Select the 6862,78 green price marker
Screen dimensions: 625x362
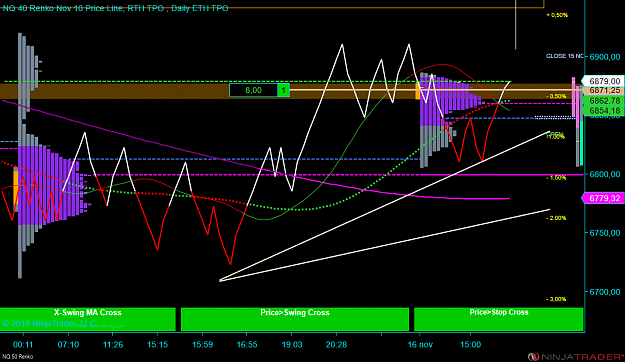tap(603, 101)
